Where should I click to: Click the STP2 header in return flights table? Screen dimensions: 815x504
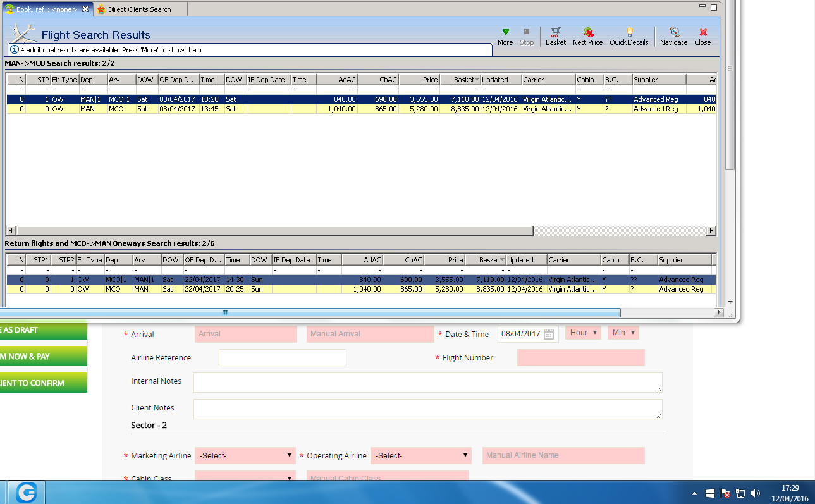tap(63, 260)
